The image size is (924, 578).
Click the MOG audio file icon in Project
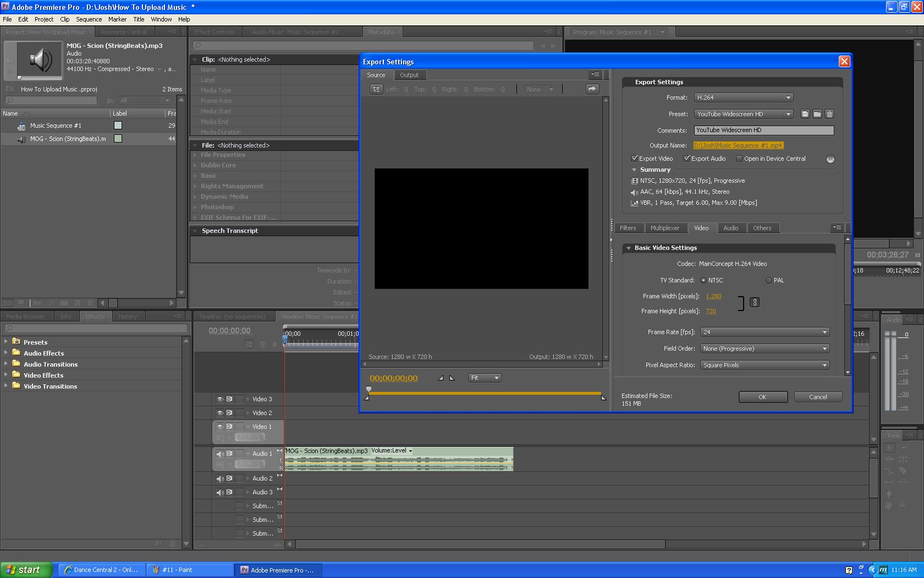[x=21, y=139]
